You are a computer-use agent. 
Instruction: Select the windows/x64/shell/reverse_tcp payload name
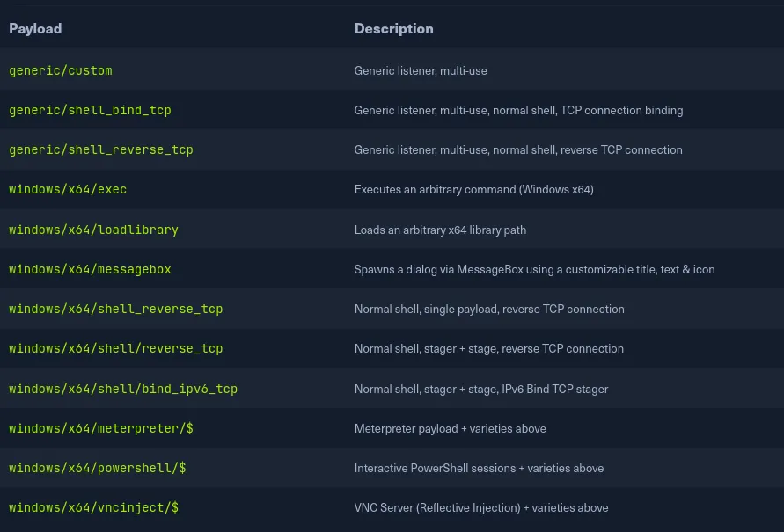(116, 348)
